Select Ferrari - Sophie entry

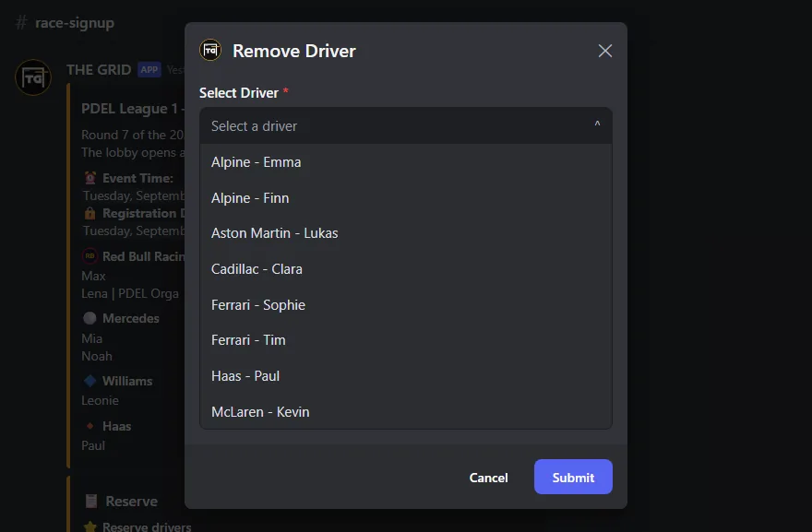405,305
